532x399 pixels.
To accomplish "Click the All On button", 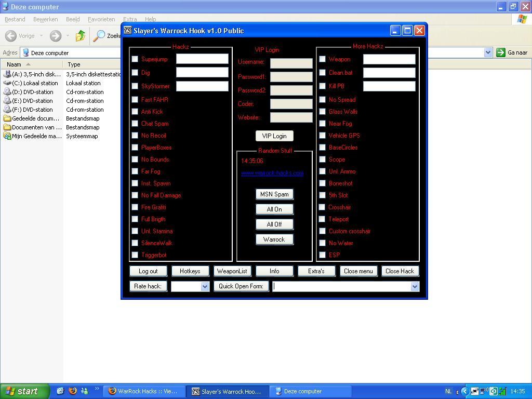I will 274,209.
